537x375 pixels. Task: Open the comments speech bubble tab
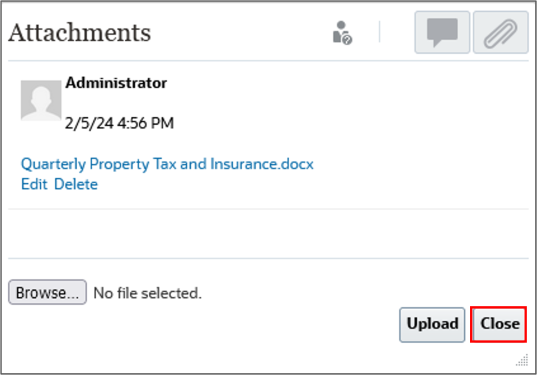442,32
